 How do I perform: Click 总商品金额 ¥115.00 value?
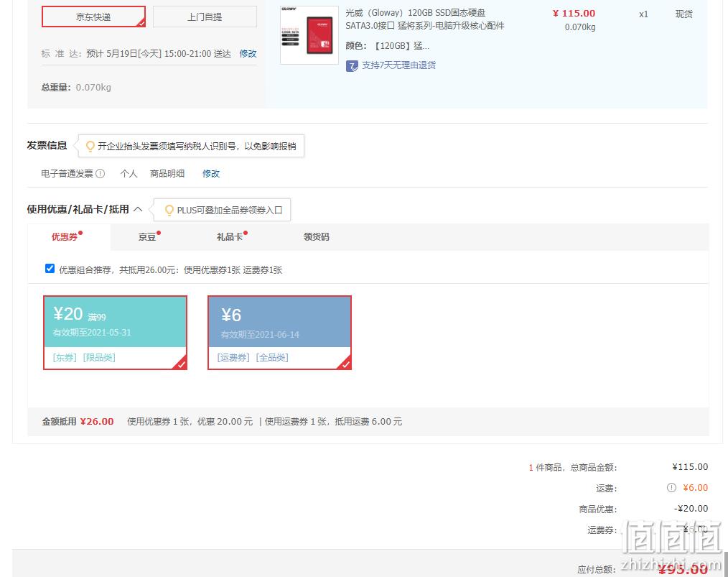click(690, 467)
